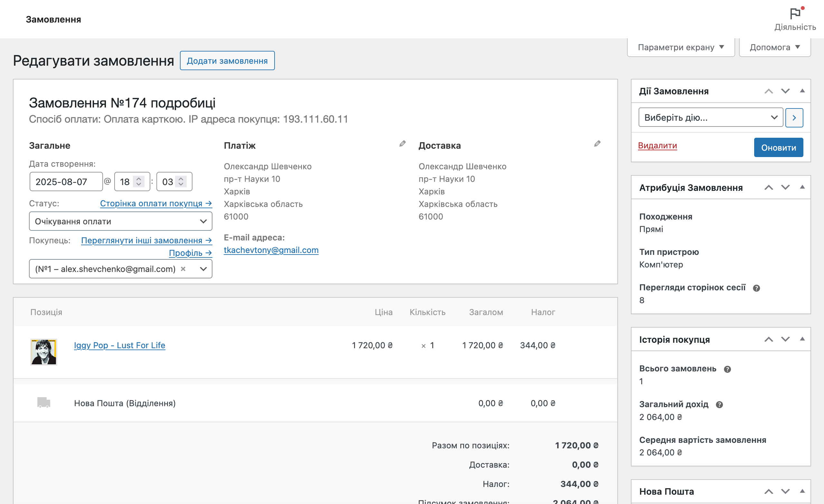Click the edit pencil icon for Платіж section

tap(402, 144)
